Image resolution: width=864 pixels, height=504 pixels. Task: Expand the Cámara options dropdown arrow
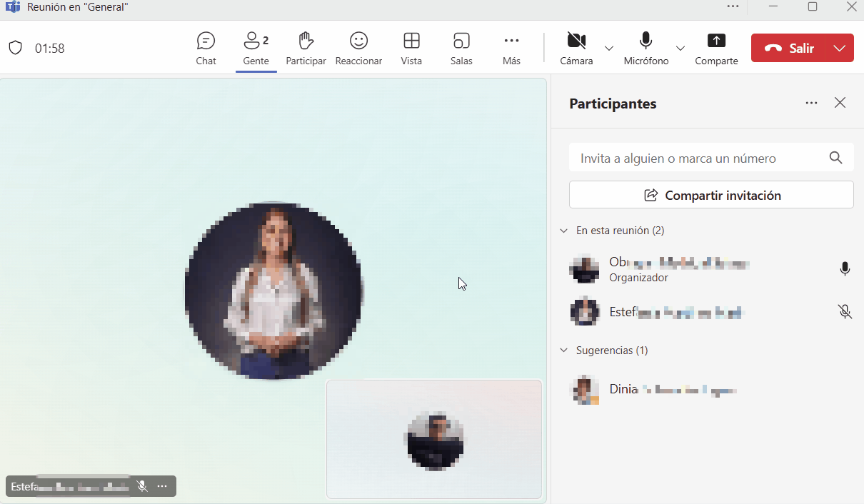[x=609, y=49]
